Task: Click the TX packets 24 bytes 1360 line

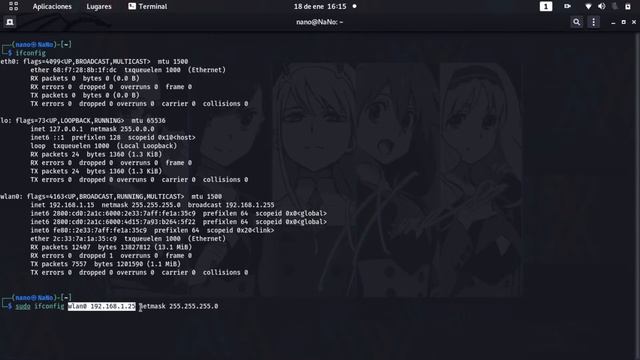Action: point(96,171)
